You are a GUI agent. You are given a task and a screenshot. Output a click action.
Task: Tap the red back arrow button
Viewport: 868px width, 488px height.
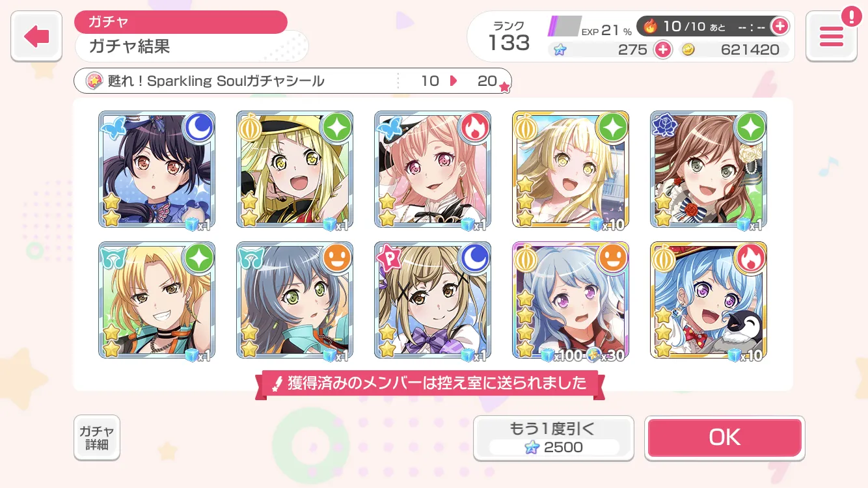36,37
